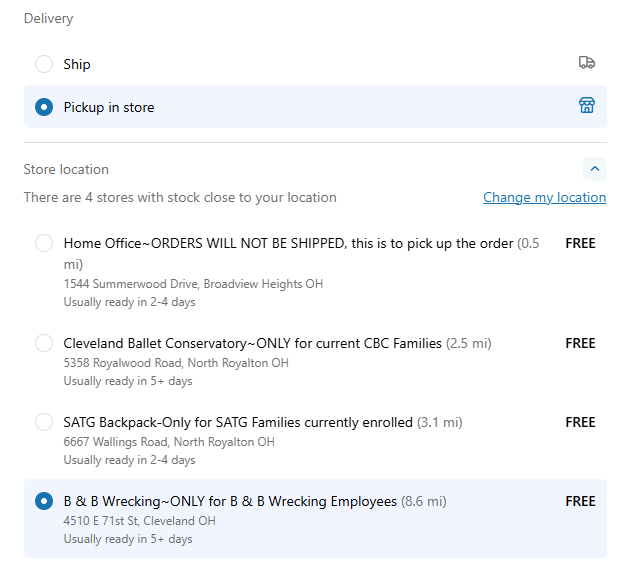Select the Pickup in store radio button
The height and width of the screenshot is (561, 618).
pyautogui.click(x=44, y=107)
